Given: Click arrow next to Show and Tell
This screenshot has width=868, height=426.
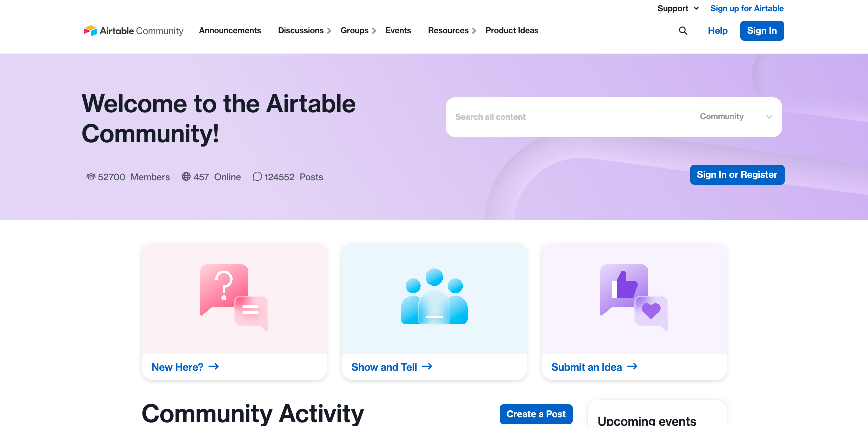Looking at the screenshot, I should [427, 367].
